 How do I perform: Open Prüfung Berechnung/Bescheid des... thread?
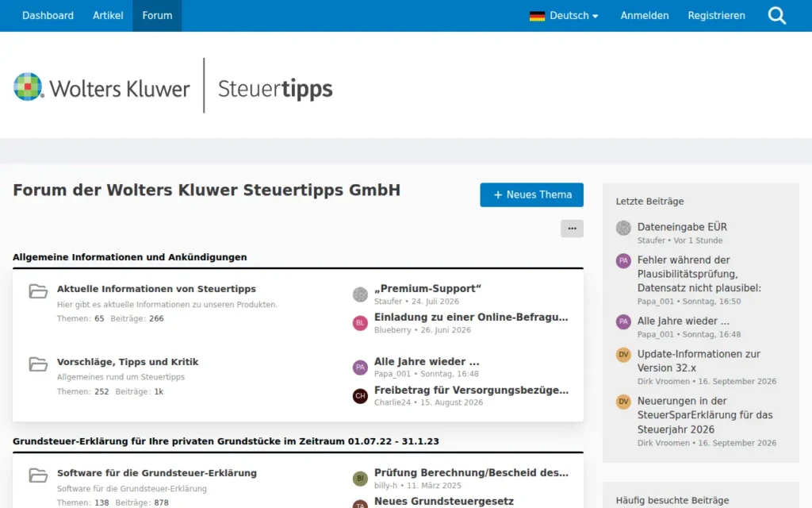tap(471, 472)
